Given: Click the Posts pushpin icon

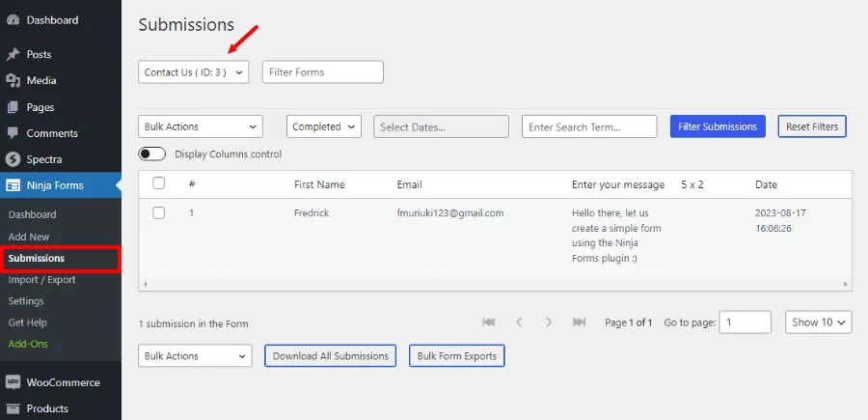Looking at the screenshot, I should tap(14, 55).
